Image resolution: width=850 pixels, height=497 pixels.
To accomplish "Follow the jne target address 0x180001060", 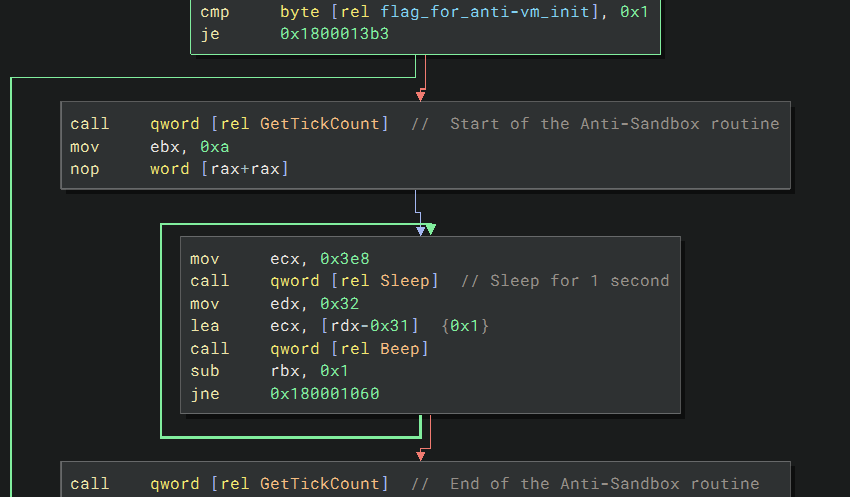I will 325,393.
